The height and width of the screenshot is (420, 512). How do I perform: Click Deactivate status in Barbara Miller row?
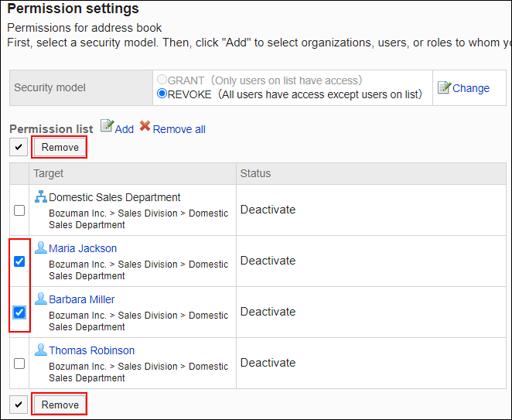268,312
